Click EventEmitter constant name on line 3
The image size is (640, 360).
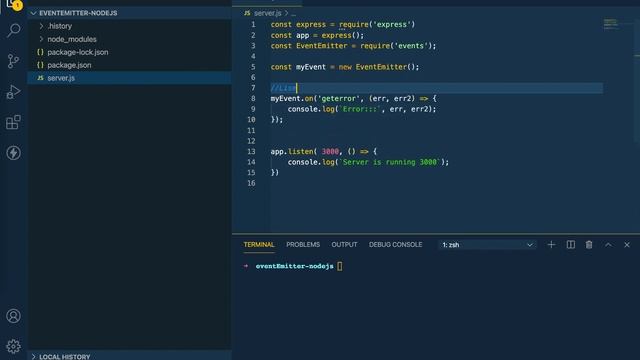322,46
